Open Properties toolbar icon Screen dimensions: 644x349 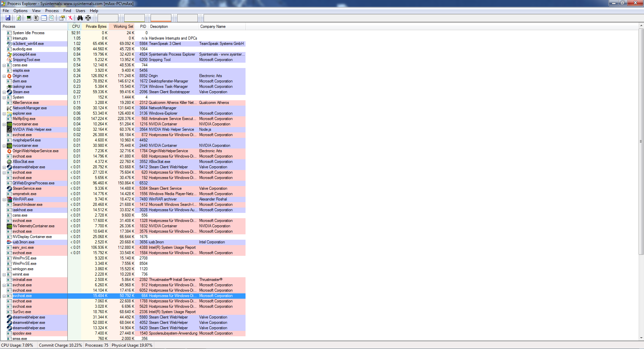coord(62,18)
